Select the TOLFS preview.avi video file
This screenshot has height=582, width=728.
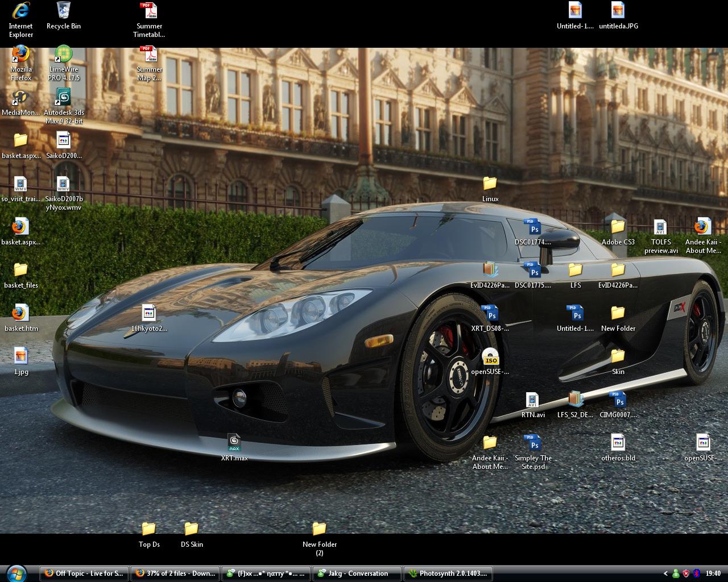661,226
